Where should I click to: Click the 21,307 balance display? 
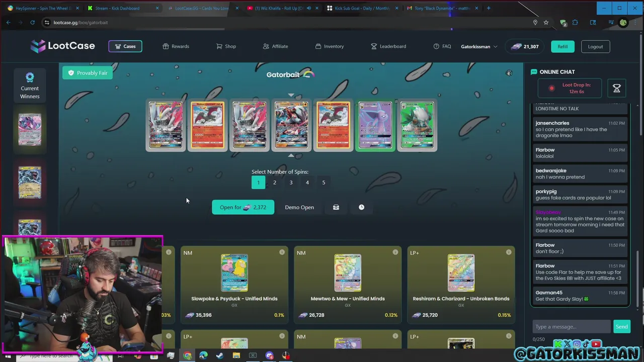524,47
